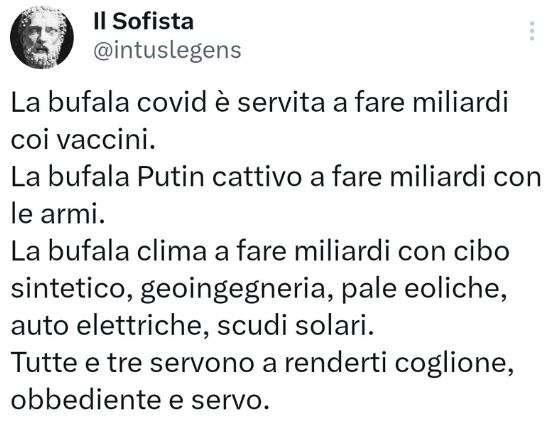Image resolution: width=556 pixels, height=437 pixels.
Task: Open the @intuslegens handle link
Action: 167,51
